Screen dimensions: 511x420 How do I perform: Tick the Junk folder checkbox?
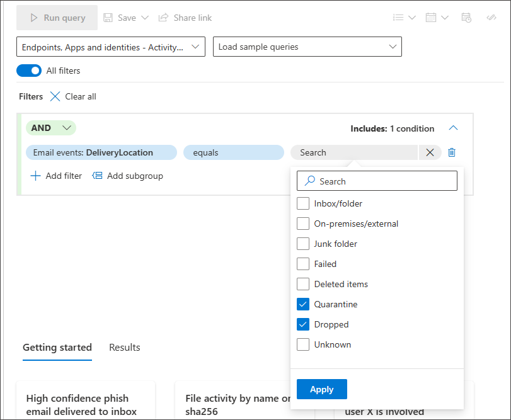[x=303, y=244]
